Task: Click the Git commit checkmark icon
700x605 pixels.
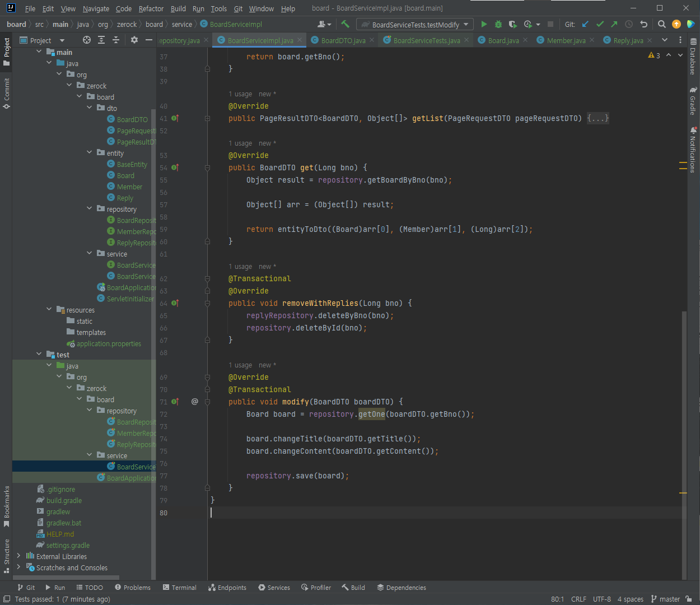Action: pos(600,24)
